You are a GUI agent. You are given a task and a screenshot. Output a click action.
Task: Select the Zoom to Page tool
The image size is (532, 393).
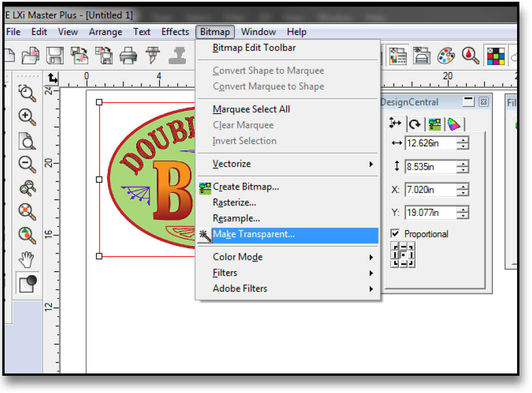pos(27,141)
